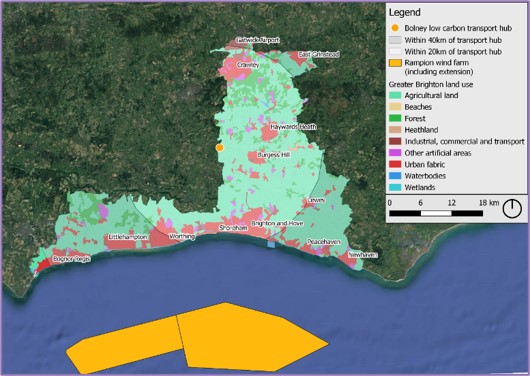
Task: Select the Urban fabric red legend swatch
Action: point(395,164)
